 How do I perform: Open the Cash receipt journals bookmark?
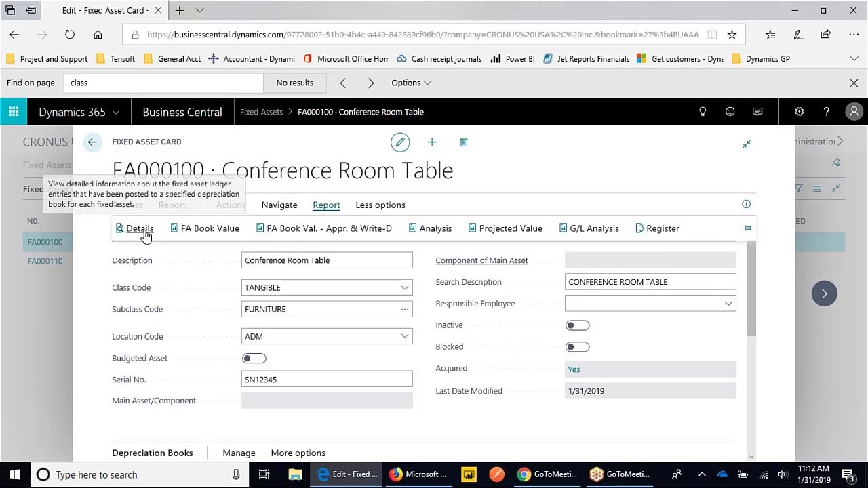[439, 59]
